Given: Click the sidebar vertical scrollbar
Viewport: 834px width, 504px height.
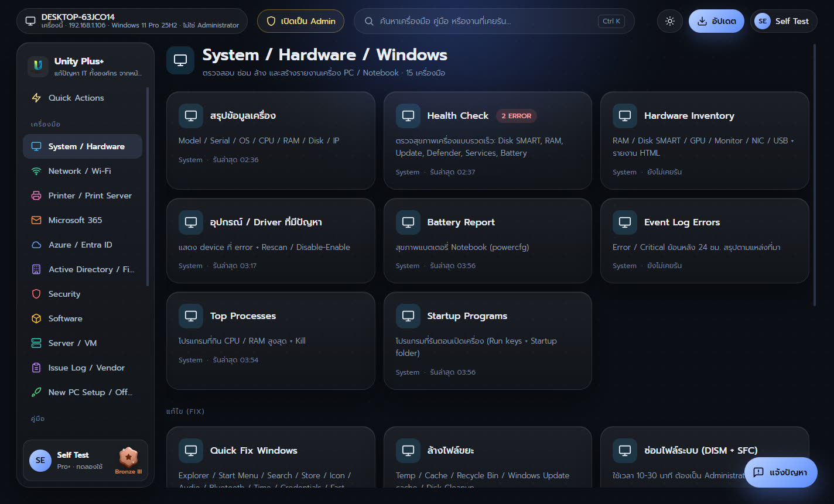Looking at the screenshot, I should [148, 186].
